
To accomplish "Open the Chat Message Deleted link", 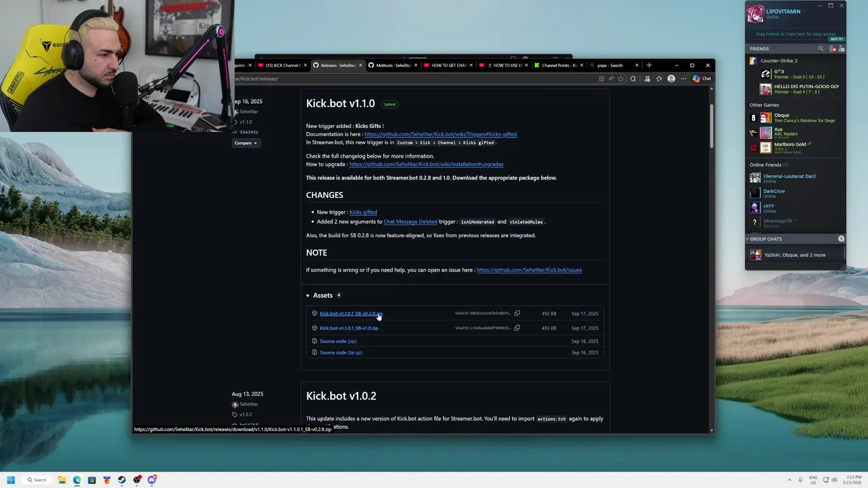I will click(410, 222).
